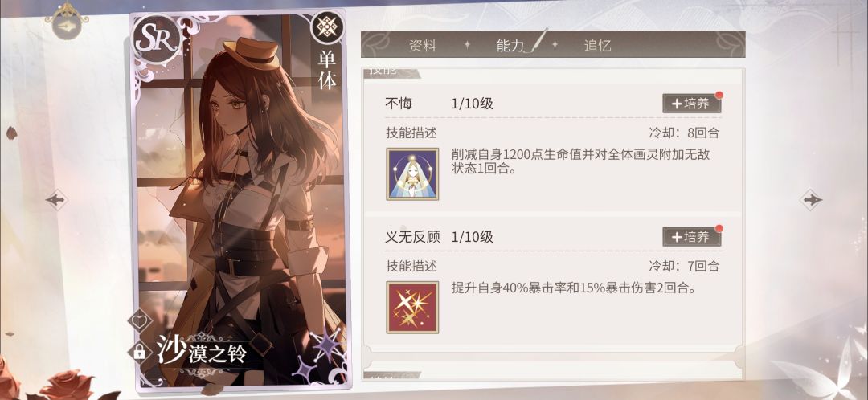Image resolution: width=868 pixels, height=400 pixels.
Task: Click the 沙漠之铃 card name label
Action: click(200, 351)
